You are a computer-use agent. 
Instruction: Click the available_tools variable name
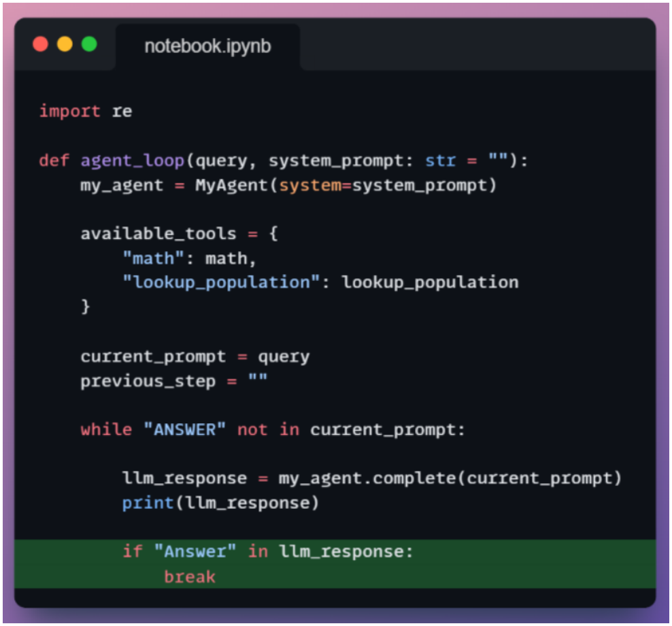coord(158,233)
